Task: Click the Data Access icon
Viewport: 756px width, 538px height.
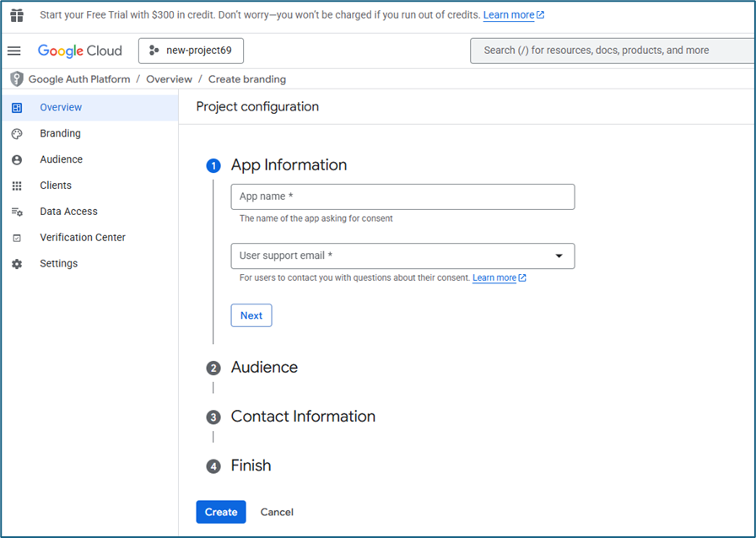Action: pos(17,212)
